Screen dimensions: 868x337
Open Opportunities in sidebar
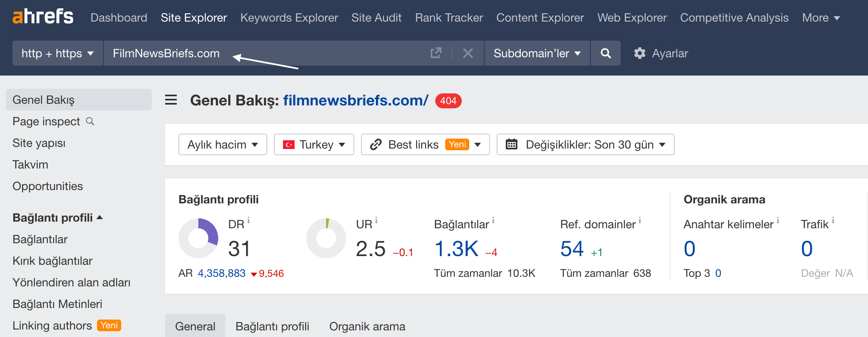point(48,186)
